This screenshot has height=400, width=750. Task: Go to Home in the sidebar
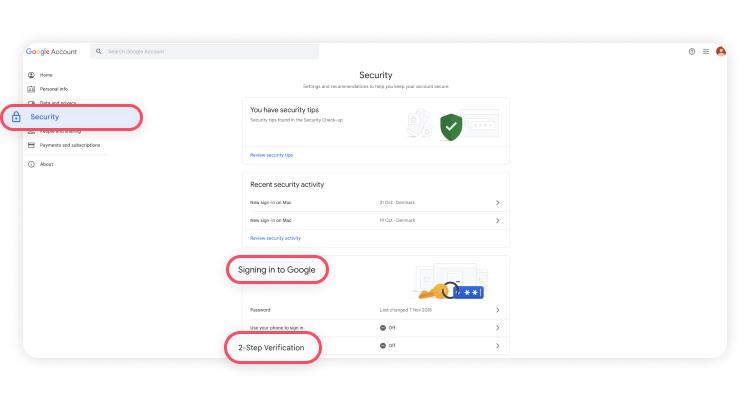tap(40, 75)
